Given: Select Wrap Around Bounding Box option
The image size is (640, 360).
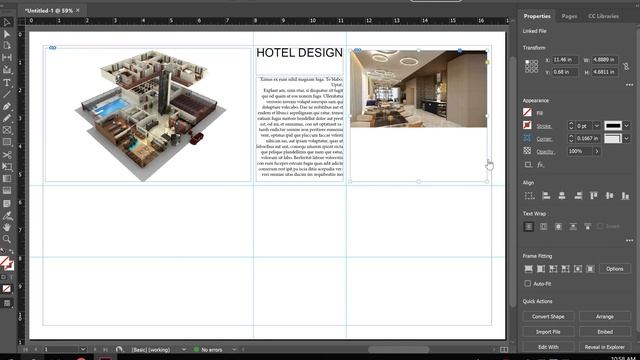Looking at the screenshot, I should [x=543, y=226].
